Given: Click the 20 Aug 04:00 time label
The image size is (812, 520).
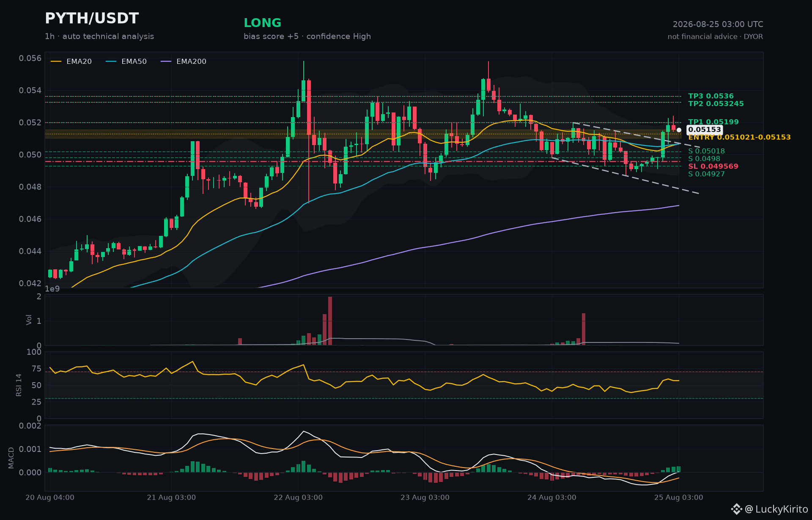Looking at the screenshot, I should click(x=50, y=498).
